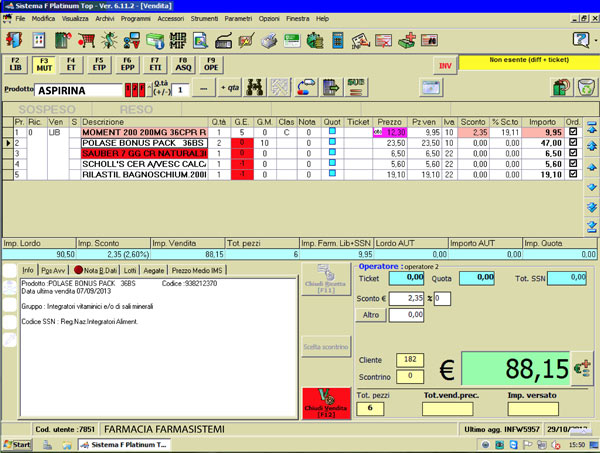The height and width of the screenshot is (453, 600).
Task: Click the red shopping cart toolbar icon
Action: pos(86,40)
